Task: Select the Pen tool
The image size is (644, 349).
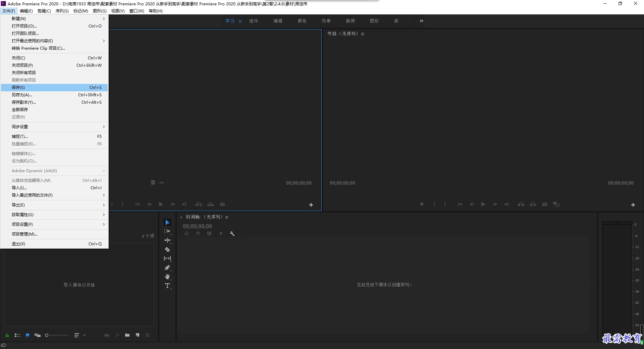Action: point(167,267)
